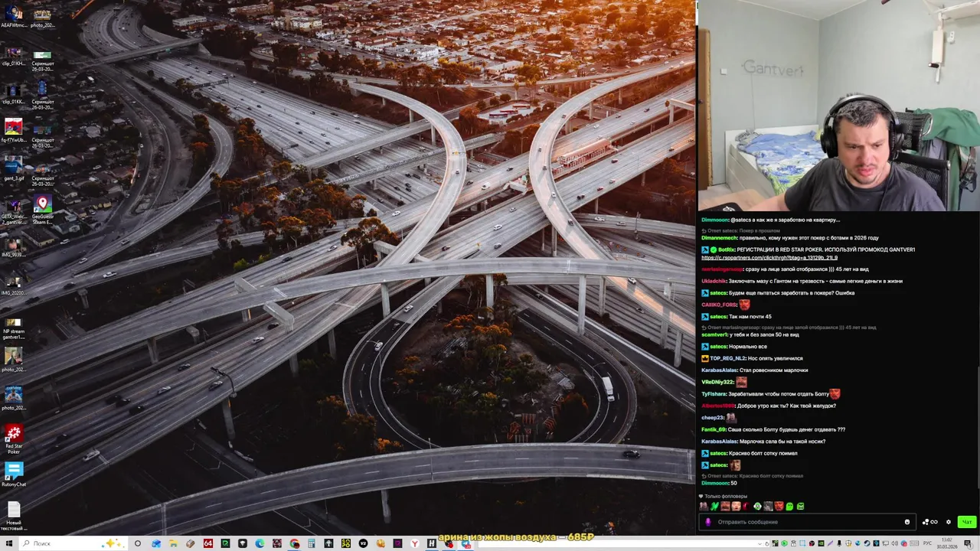Select the clip_01KK video file icon

[x=13, y=93]
